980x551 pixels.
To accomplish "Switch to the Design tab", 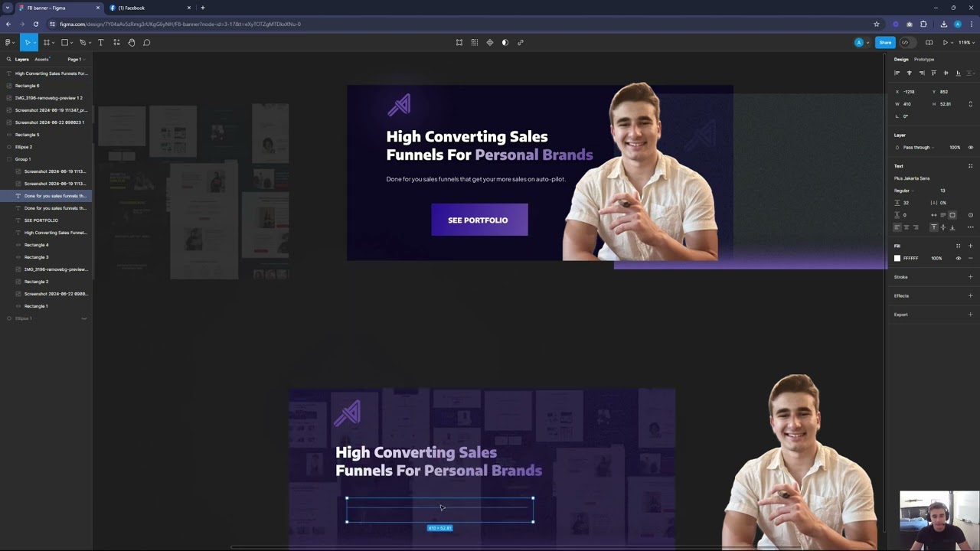I will click(x=901, y=59).
